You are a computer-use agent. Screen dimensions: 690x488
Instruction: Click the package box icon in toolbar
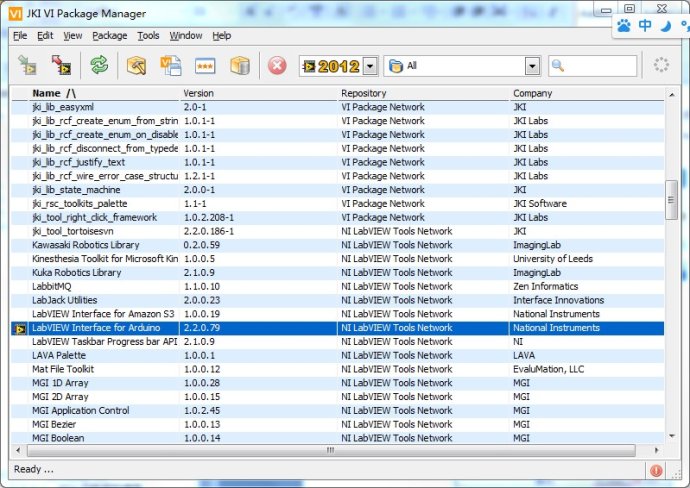[240, 66]
